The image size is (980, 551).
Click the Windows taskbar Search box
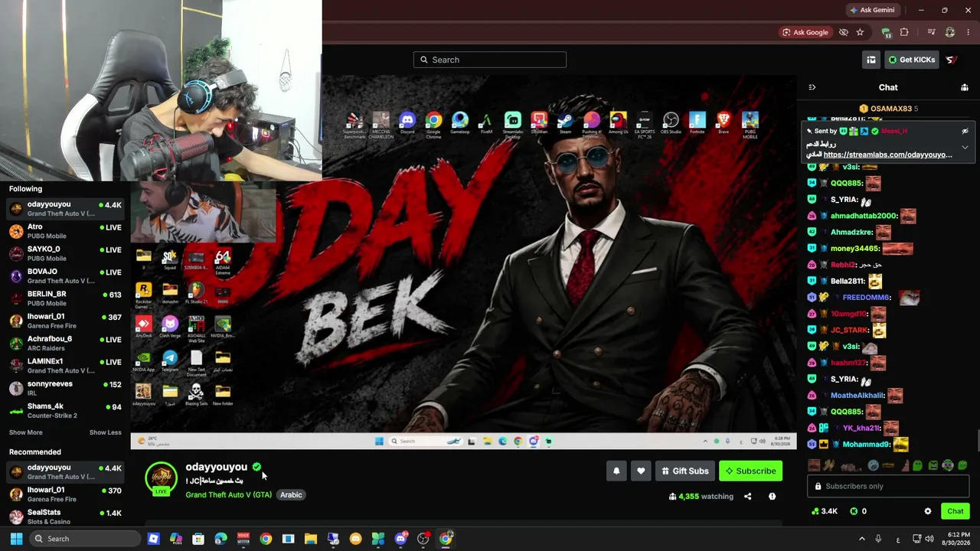[x=86, y=539]
